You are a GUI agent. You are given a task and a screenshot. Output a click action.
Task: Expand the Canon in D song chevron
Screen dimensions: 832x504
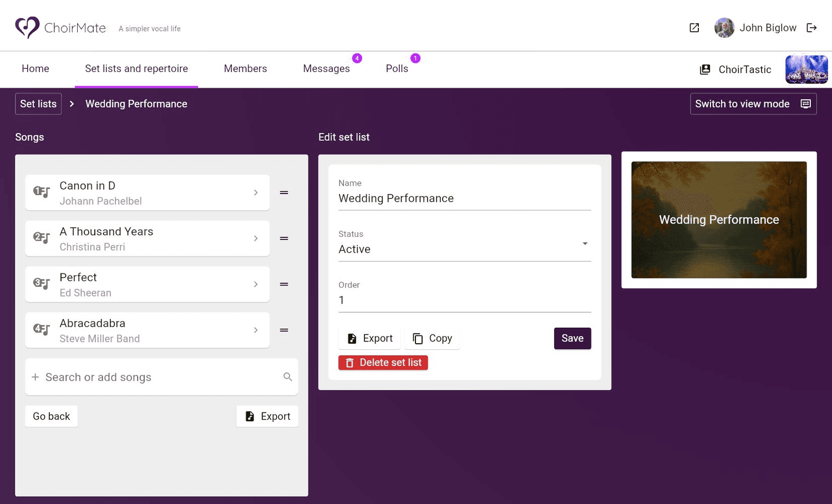256,192
